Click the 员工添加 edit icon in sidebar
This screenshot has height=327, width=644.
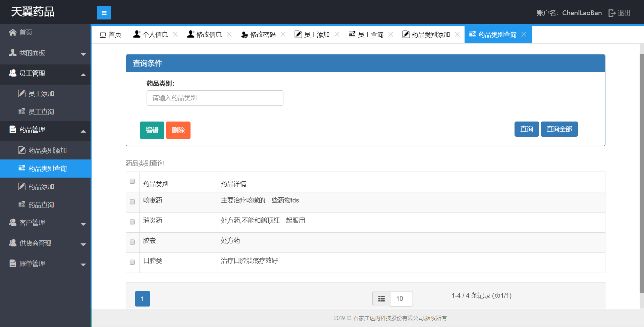pyautogui.click(x=22, y=94)
